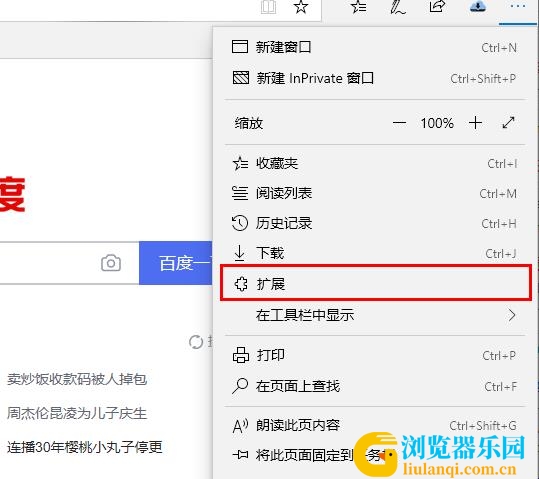
Task: Click the Baidu search input field
Action: tap(48, 263)
